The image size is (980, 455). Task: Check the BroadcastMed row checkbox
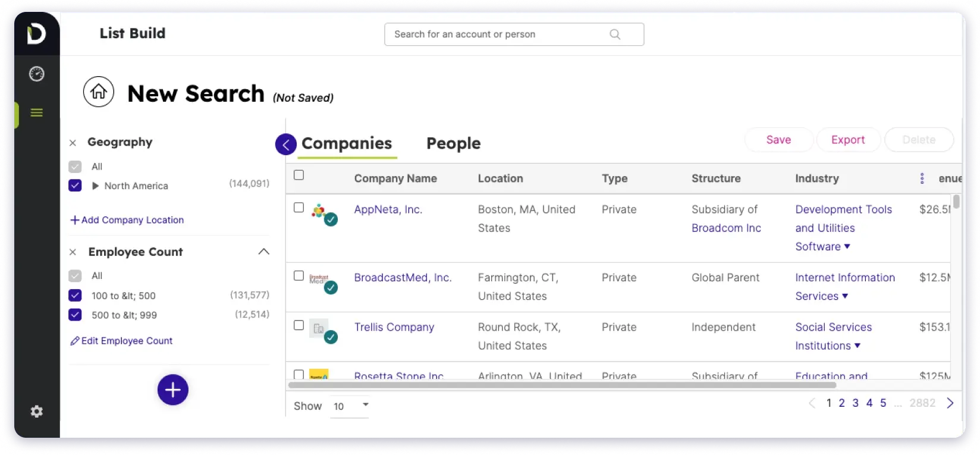coord(299,275)
